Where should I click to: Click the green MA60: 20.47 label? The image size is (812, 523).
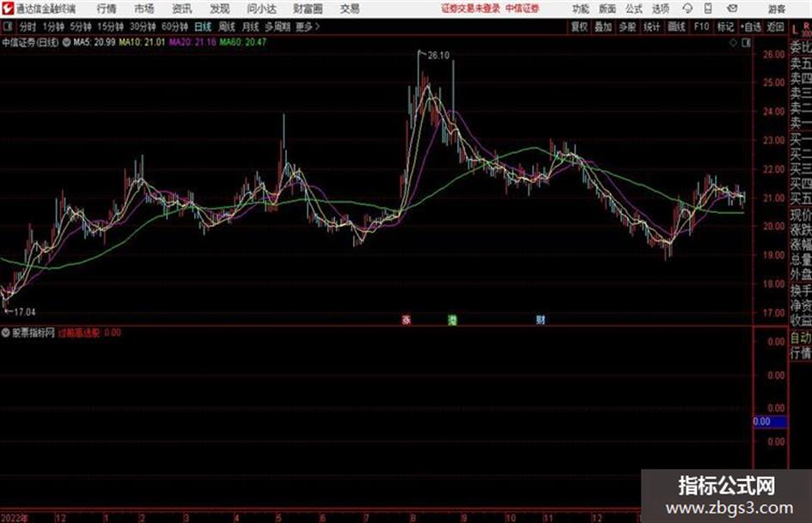coord(243,42)
